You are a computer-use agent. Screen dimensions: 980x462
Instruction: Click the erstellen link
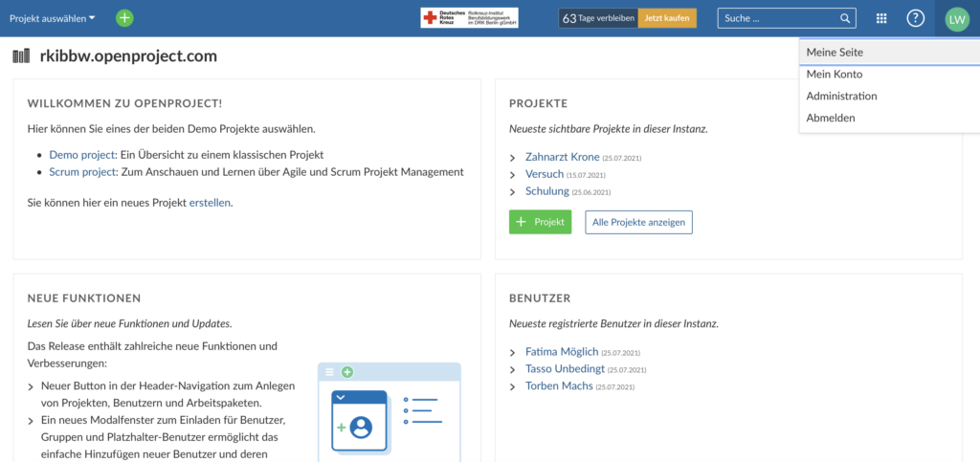(210, 202)
